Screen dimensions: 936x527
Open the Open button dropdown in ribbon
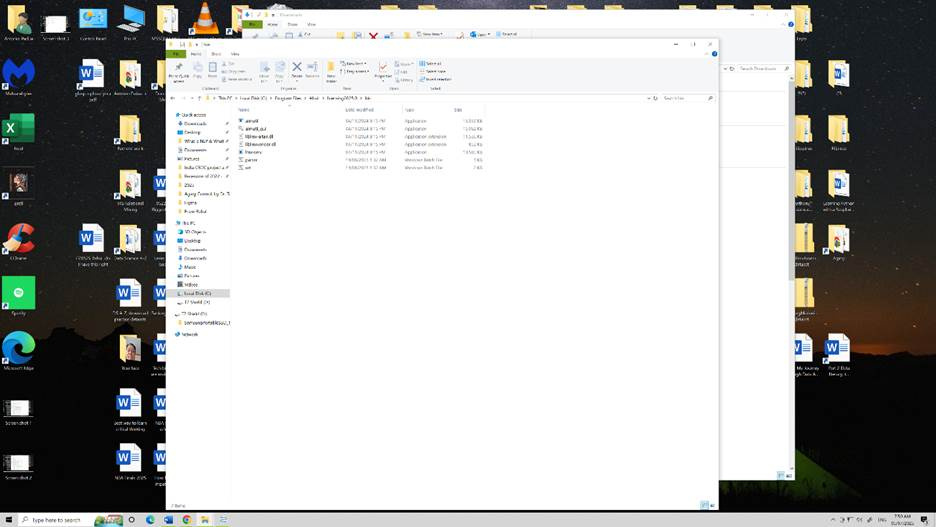404,64
